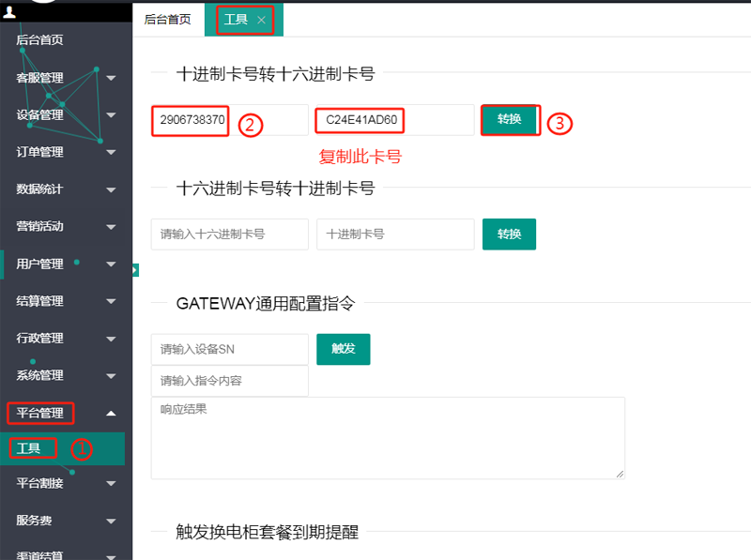
Task: Click 转换 for hex-to-decimal conversion
Action: pos(509,235)
